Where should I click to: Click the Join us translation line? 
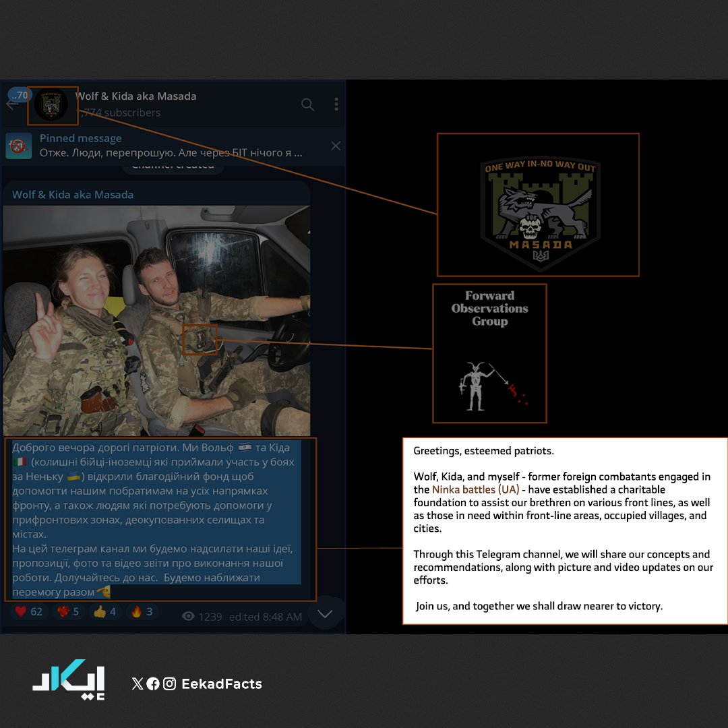539,606
